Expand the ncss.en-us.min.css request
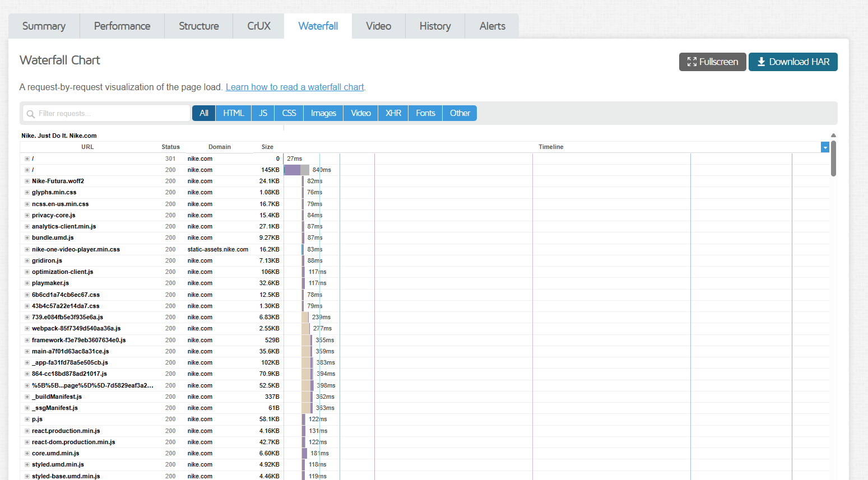 [x=27, y=204]
